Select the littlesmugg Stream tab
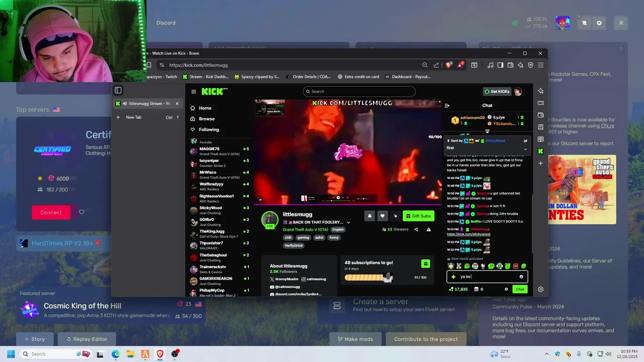 tap(146, 104)
